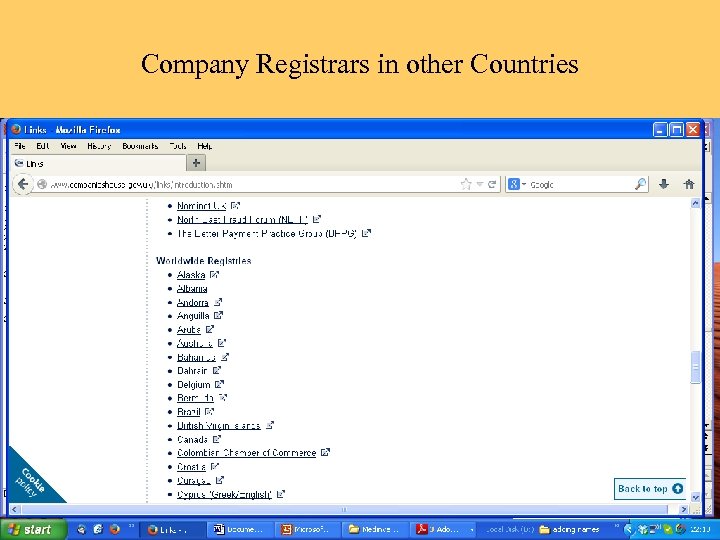Image resolution: width=720 pixels, height=540 pixels.
Task: Click the taskbar clock
Action: click(x=699, y=529)
